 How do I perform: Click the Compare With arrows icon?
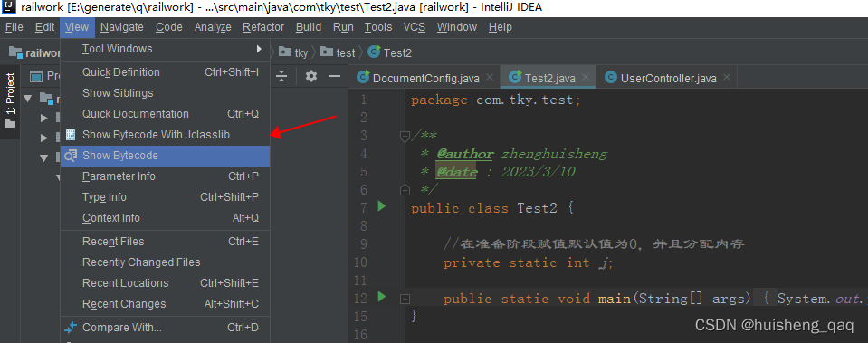click(x=71, y=328)
